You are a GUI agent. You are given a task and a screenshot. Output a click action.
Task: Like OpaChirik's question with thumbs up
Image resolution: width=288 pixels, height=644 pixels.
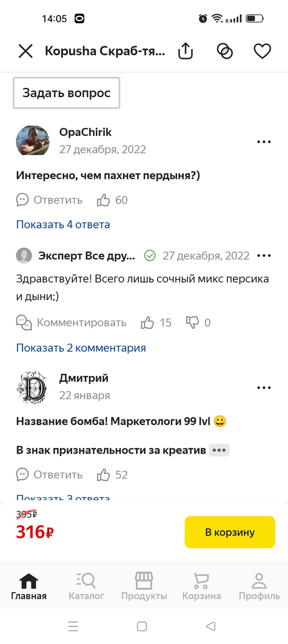click(x=104, y=200)
